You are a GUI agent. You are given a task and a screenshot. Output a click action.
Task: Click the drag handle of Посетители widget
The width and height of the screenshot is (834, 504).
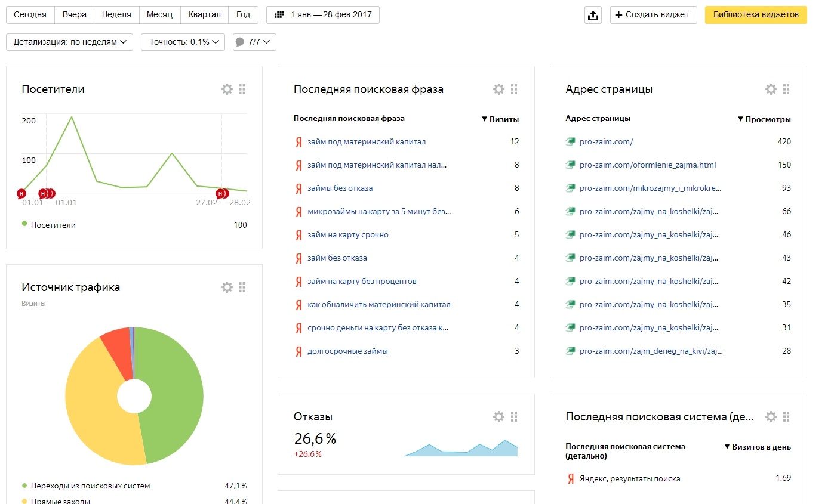pyautogui.click(x=242, y=89)
